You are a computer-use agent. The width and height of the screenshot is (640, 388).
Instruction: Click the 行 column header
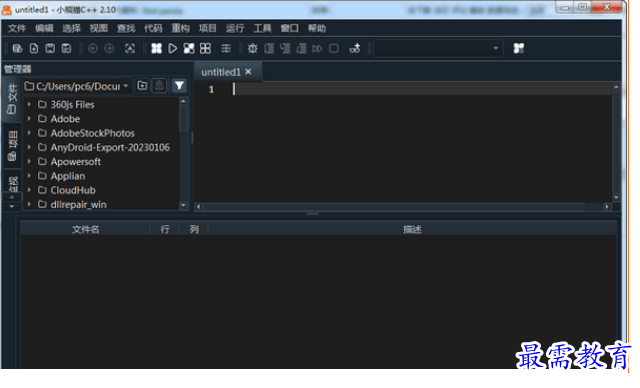click(164, 229)
